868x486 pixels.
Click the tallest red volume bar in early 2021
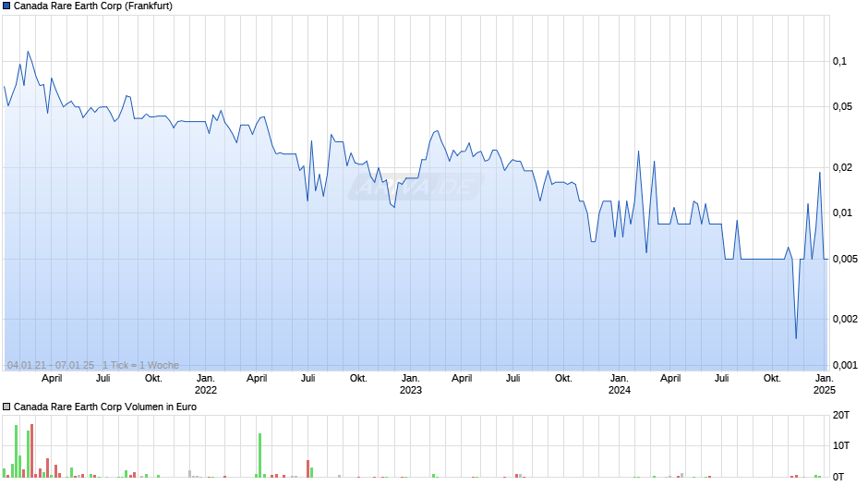[32, 451]
